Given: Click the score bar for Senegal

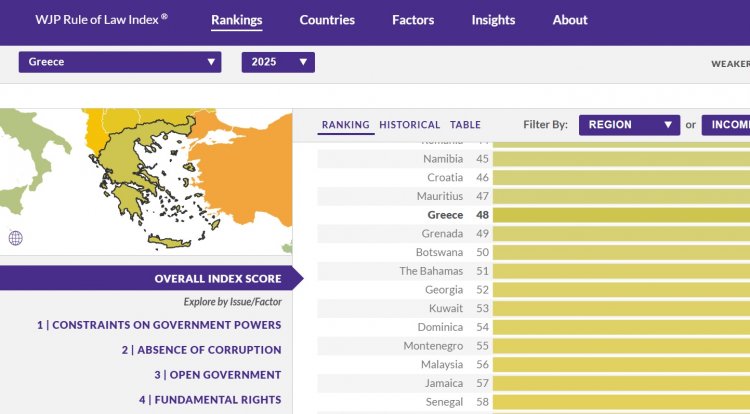Looking at the screenshot, I should (621, 402).
